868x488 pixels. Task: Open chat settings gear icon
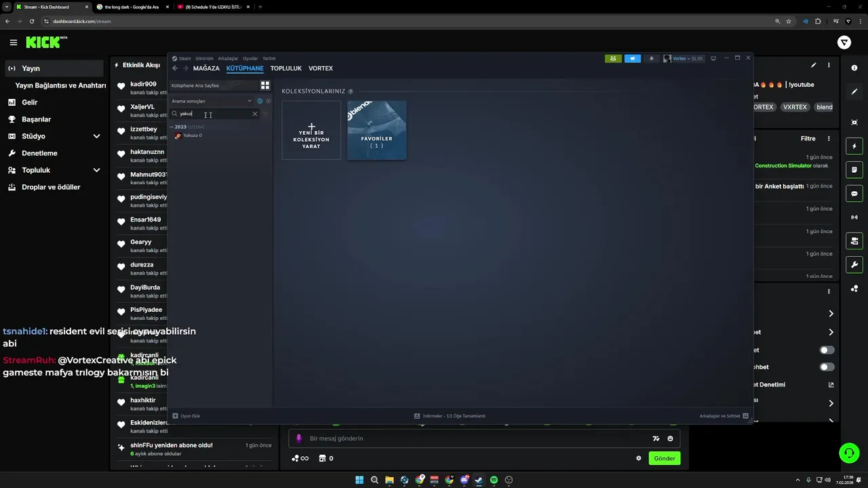(639, 458)
